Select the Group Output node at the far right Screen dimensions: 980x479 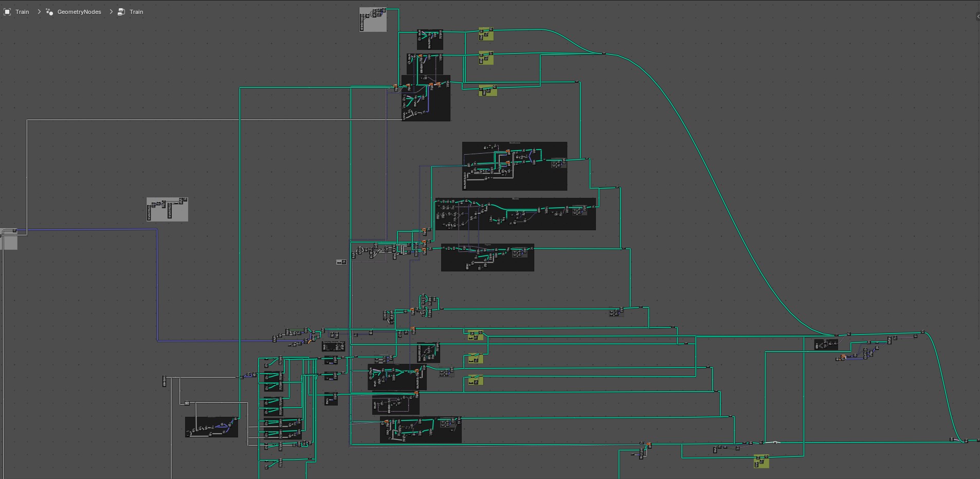click(x=977, y=441)
